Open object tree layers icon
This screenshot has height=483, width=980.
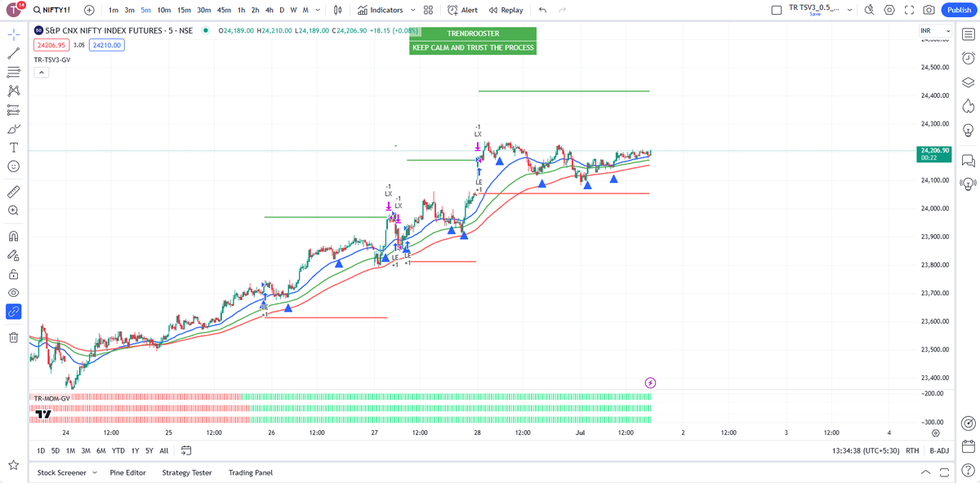click(x=968, y=82)
